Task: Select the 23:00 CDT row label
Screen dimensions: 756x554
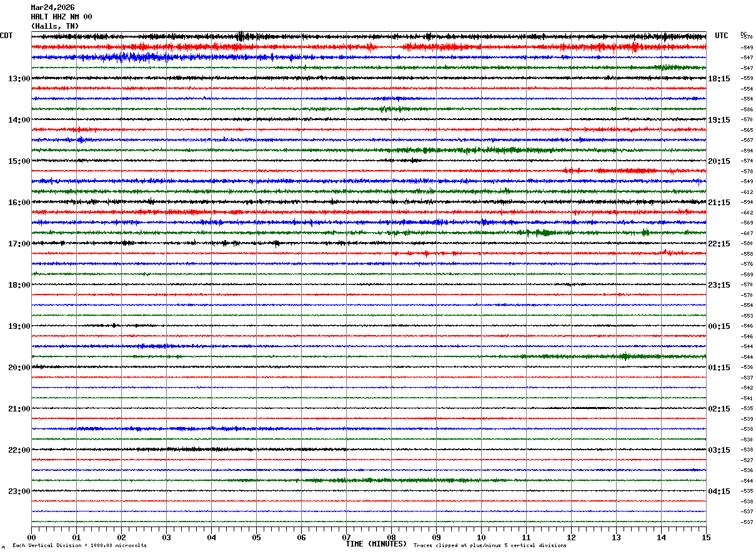Action: 19,491
